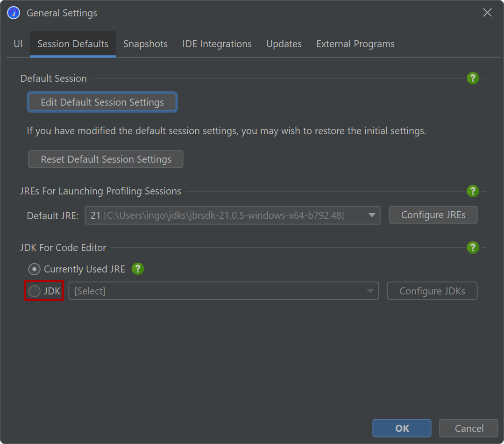
Task: Dismiss dialog with the Cancel button
Action: (x=469, y=428)
